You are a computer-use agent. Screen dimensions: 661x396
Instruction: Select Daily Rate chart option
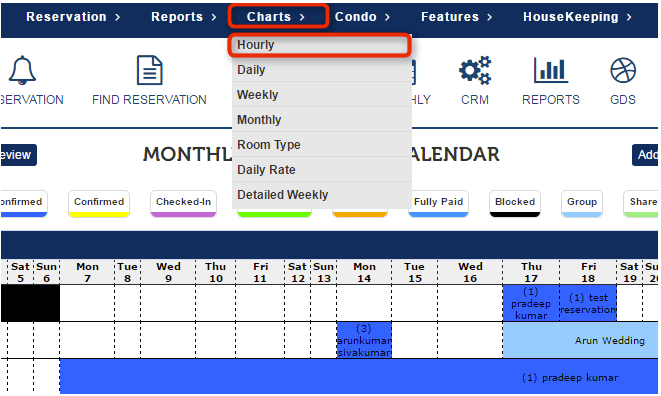(322, 170)
